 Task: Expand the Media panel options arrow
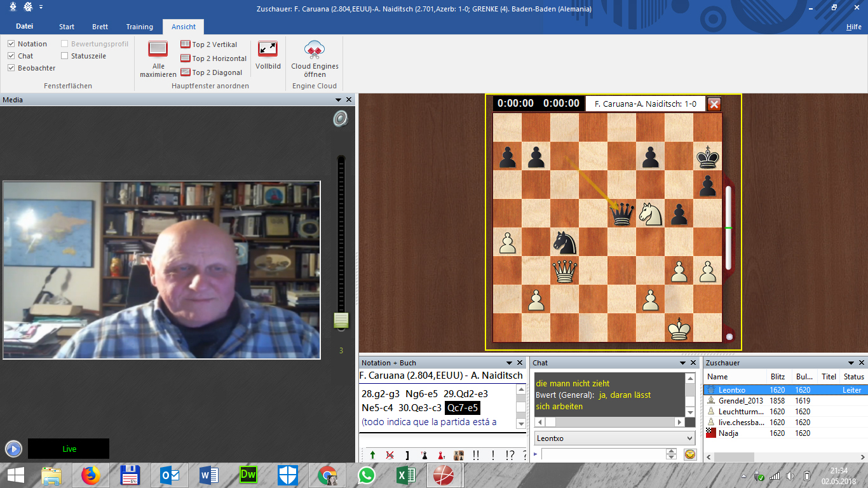[x=338, y=100]
